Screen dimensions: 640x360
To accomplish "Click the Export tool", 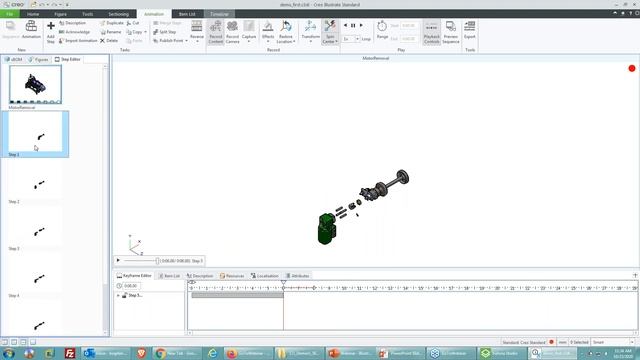I will tap(469, 29).
